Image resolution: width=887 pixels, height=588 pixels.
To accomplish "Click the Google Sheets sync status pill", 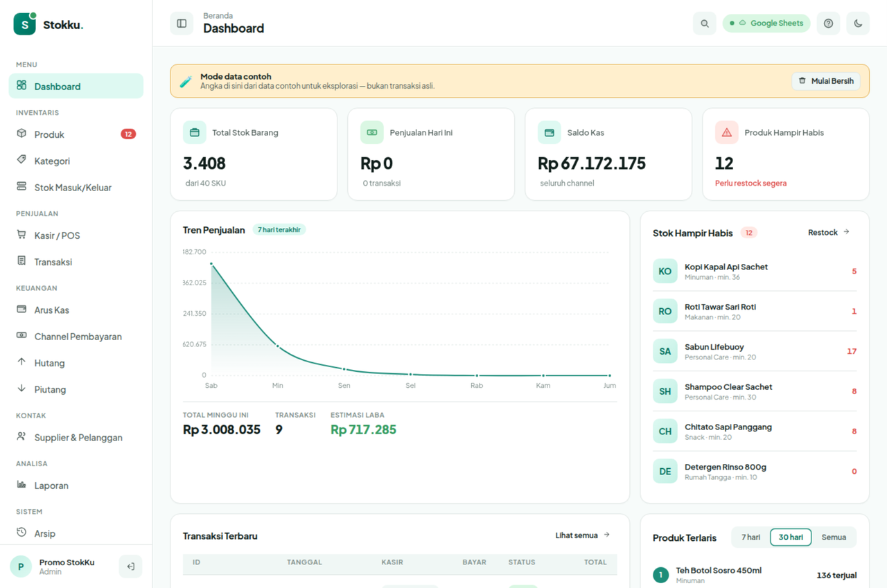I will (766, 24).
